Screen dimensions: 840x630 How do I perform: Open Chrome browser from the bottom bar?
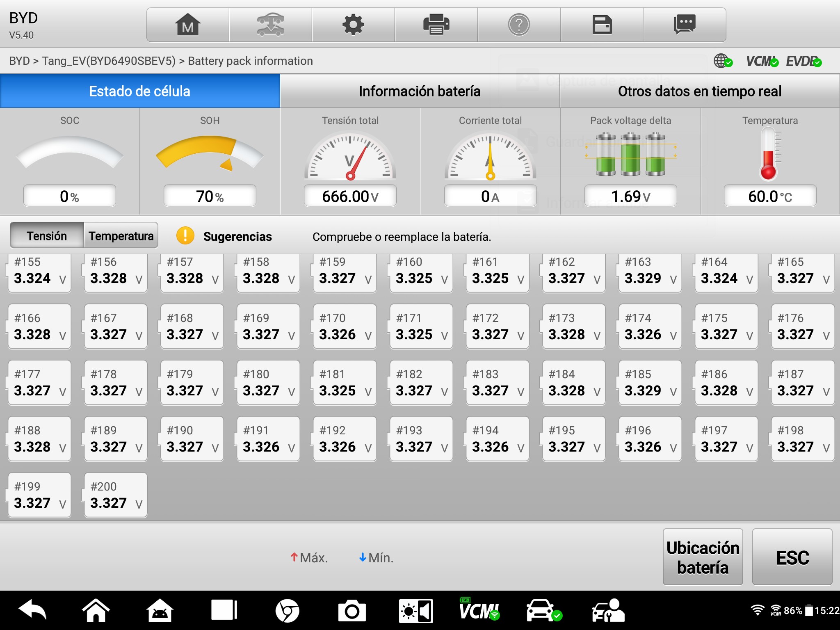click(x=287, y=612)
